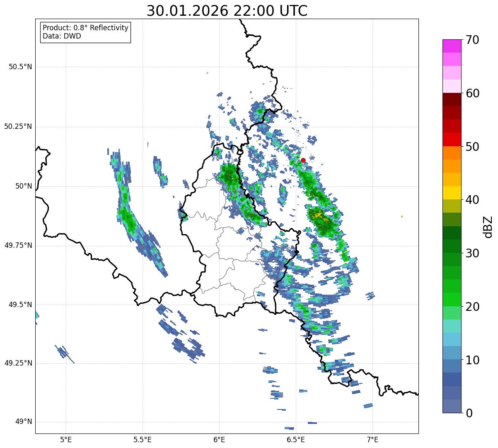Click the 49.5°N latitude label
Viewport: 498px width, 448px height.
(20, 305)
